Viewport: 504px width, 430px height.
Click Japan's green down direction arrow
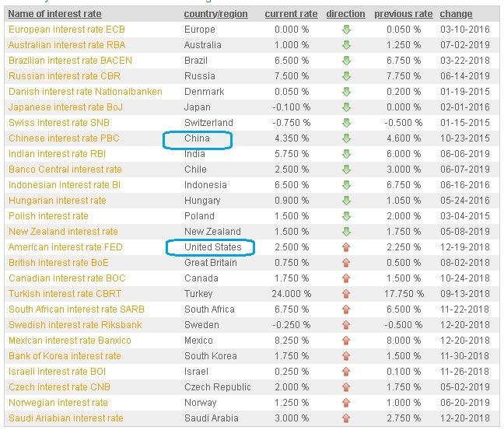pos(346,107)
